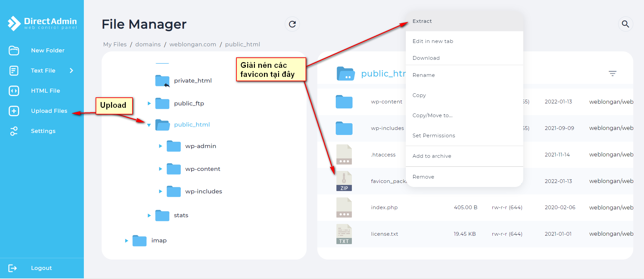Click the Settings sidebar label
Screen dimensions: 644x279
point(43,131)
